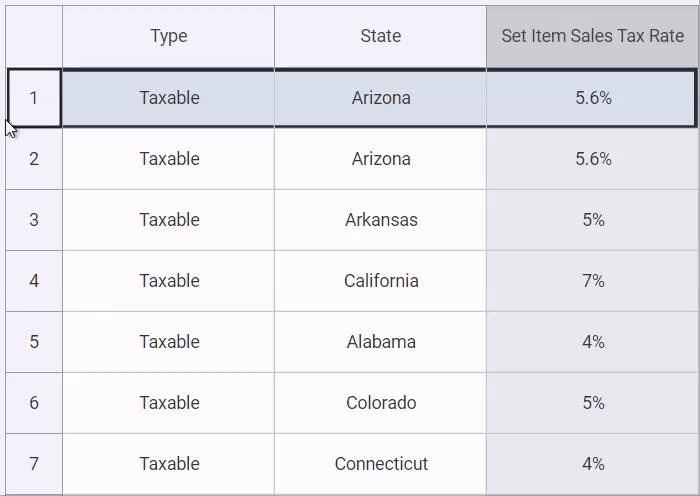
Task: Click the State column header
Action: [380, 36]
